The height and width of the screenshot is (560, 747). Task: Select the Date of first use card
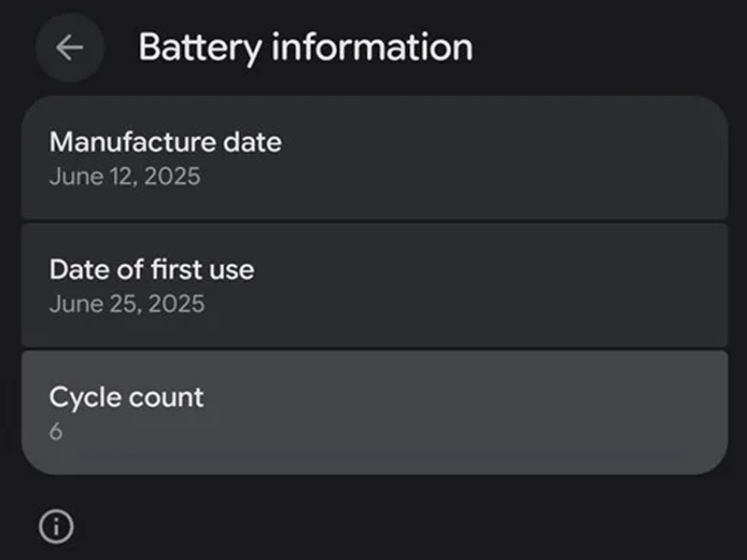(x=373, y=286)
